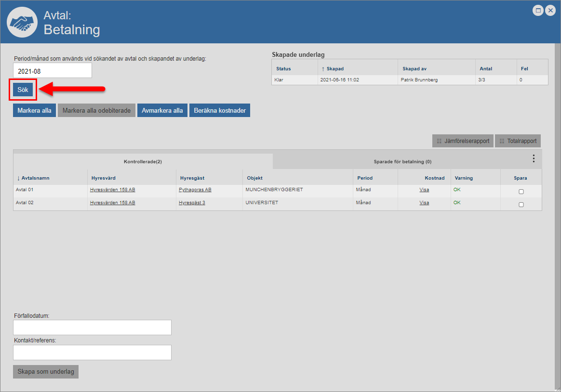Open the three-dot table options menu

[534, 158]
